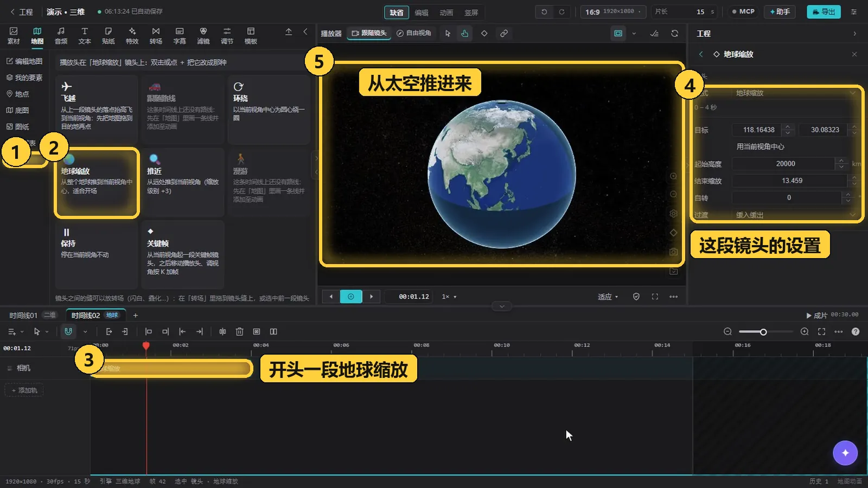
Task: Toggle the magnet snapping button
Action: (x=68, y=331)
